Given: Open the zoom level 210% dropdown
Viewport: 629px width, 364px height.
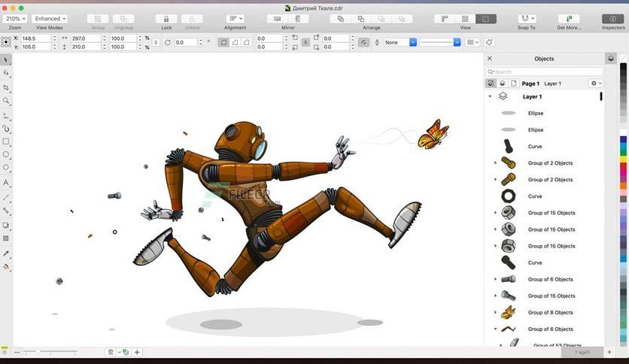Looking at the screenshot, I should pyautogui.click(x=15, y=19).
